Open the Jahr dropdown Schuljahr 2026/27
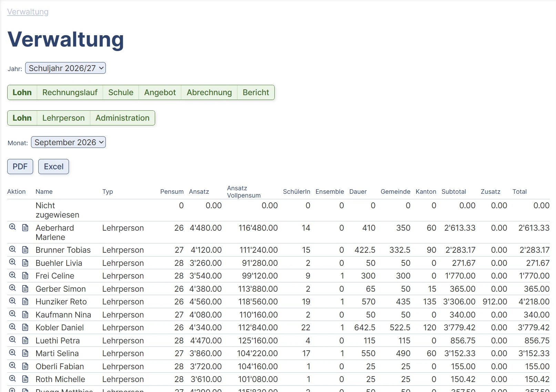Viewport: 556px width, 392px height. click(x=65, y=68)
